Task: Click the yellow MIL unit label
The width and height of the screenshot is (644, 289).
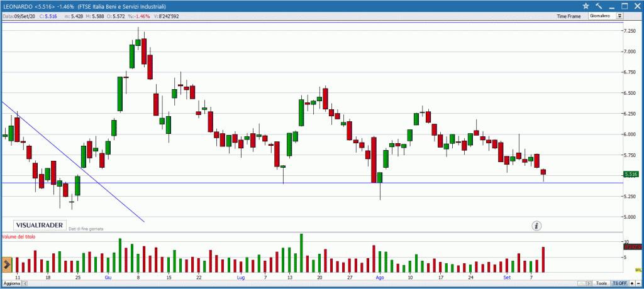Action: pyautogui.click(x=638, y=270)
